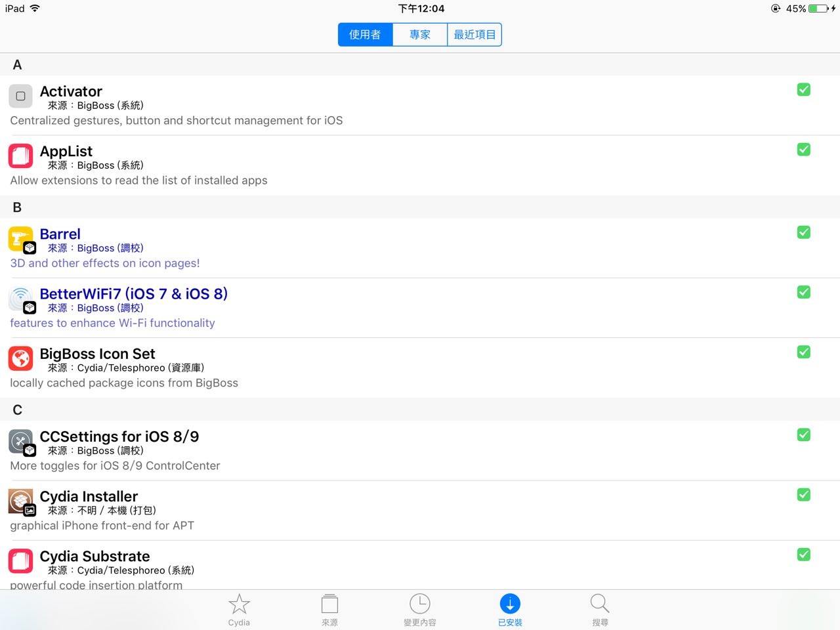
Task: Switch to the 專家 segment
Action: pos(420,35)
